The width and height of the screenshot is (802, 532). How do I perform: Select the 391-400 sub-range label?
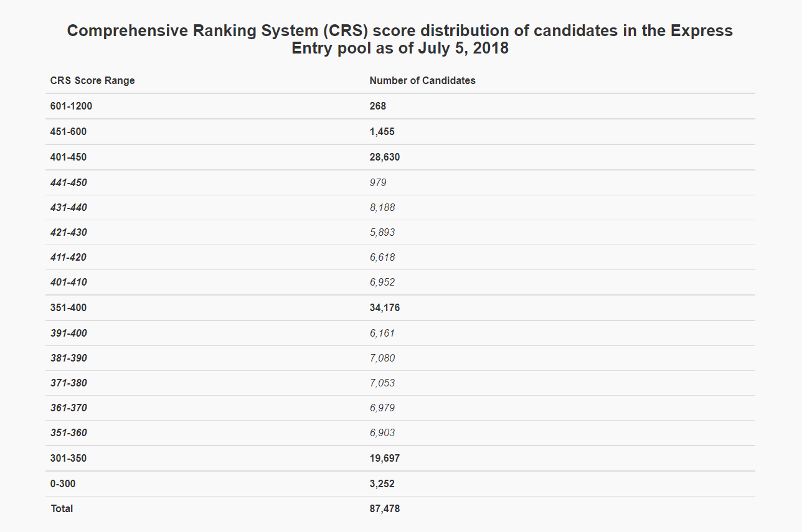pos(68,334)
